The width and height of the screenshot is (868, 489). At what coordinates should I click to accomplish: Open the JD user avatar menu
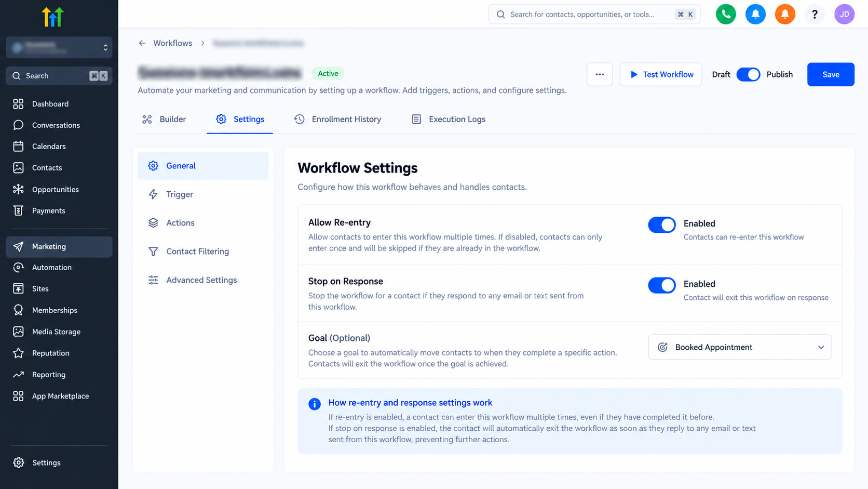(x=844, y=14)
